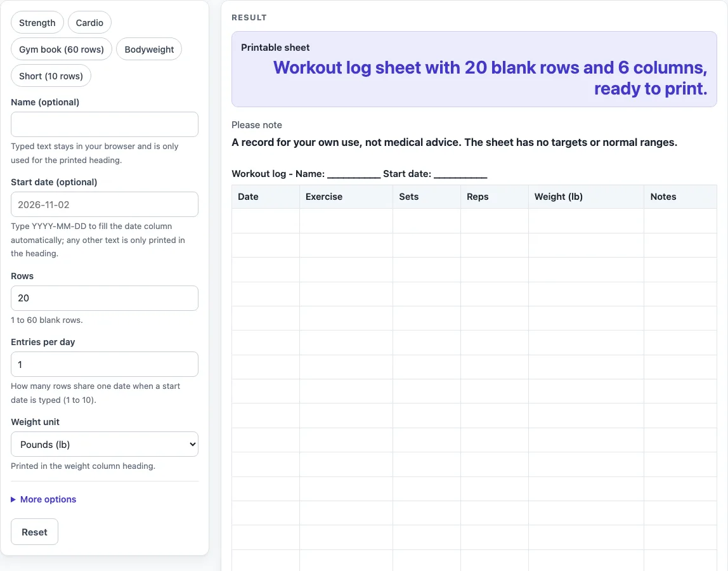Image resolution: width=728 pixels, height=571 pixels.
Task: Click the 'Printed in the weight column heading.' hint
Action: coord(83,466)
